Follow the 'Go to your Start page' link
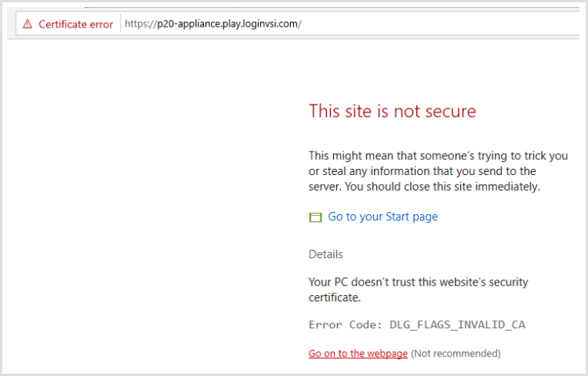Screen dimensions: 588x376 [x=383, y=217]
